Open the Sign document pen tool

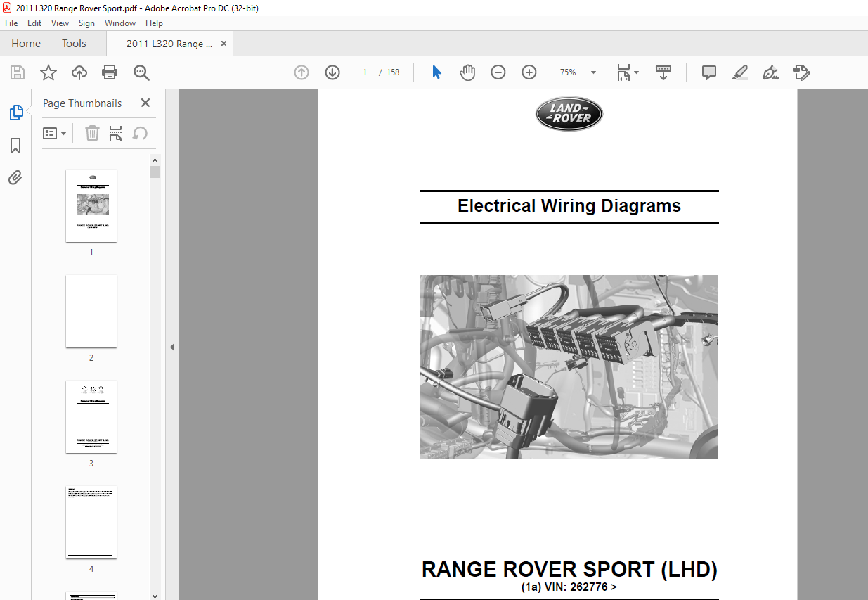point(770,72)
